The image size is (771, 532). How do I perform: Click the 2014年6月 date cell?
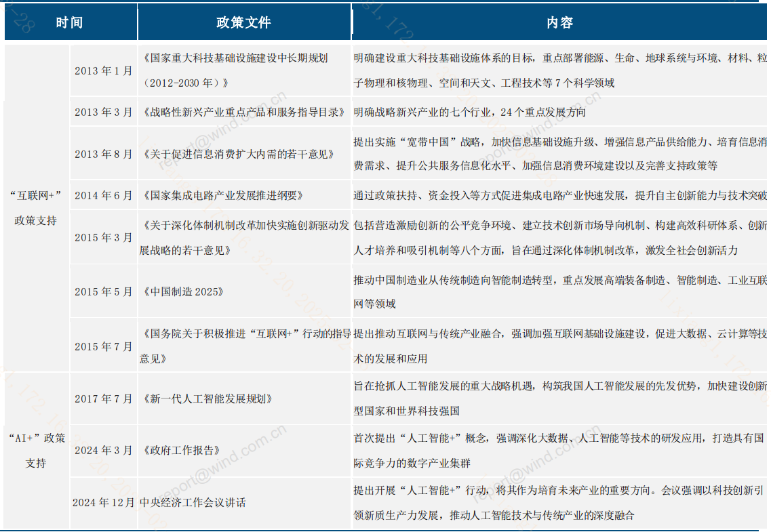click(x=102, y=195)
